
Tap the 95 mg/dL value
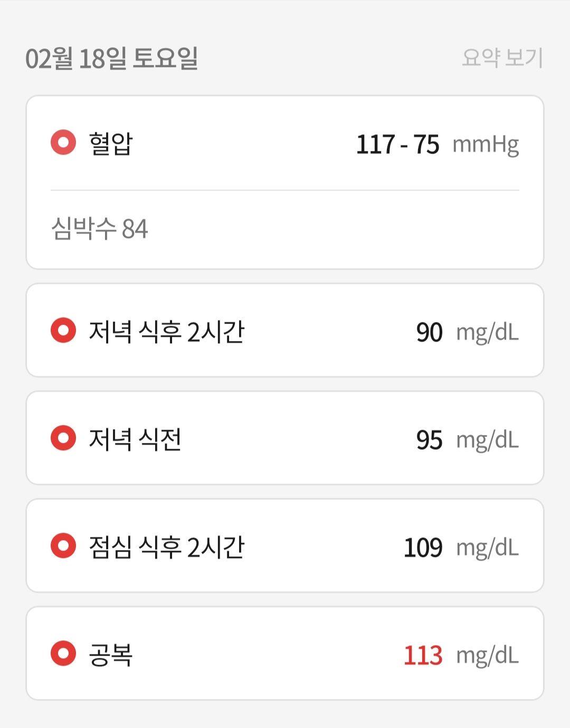point(468,440)
